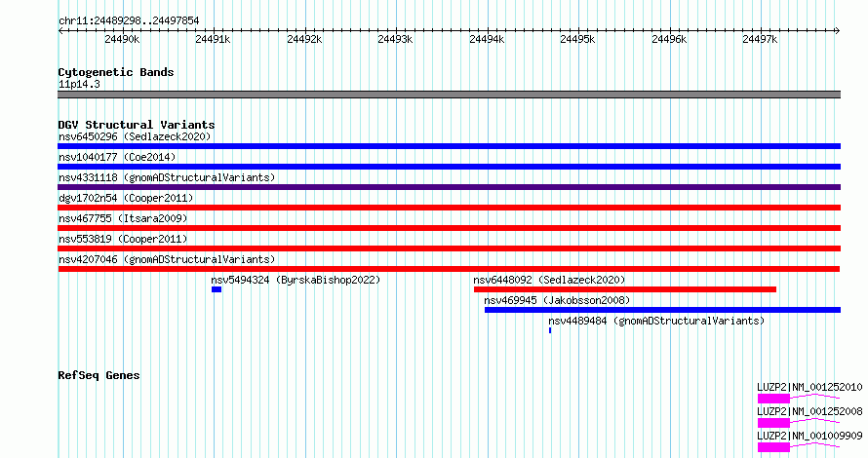The height and width of the screenshot is (458, 868).
Task: Click the tiny blue nsv4489484 variant mark
Action: point(550,330)
